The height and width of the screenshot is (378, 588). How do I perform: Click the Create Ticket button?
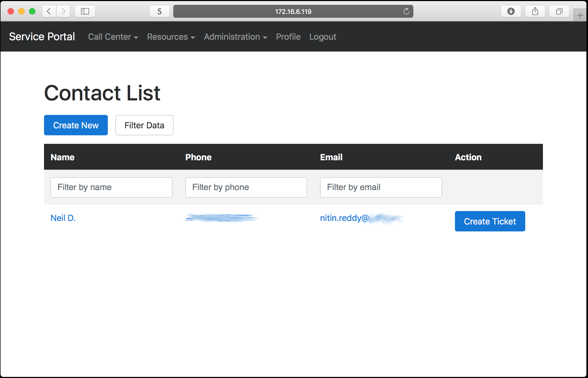point(490,221)
